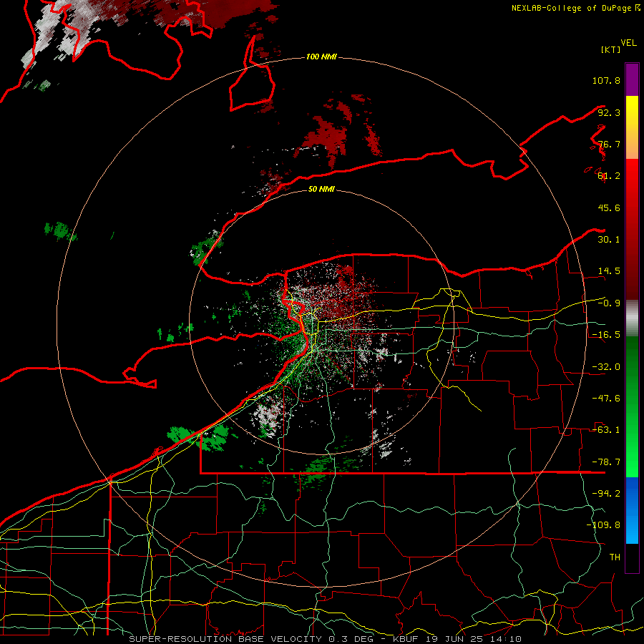Click the -16.5 legend label
The width and height of the screenshot is (644, 644).
tap(606, 335)
